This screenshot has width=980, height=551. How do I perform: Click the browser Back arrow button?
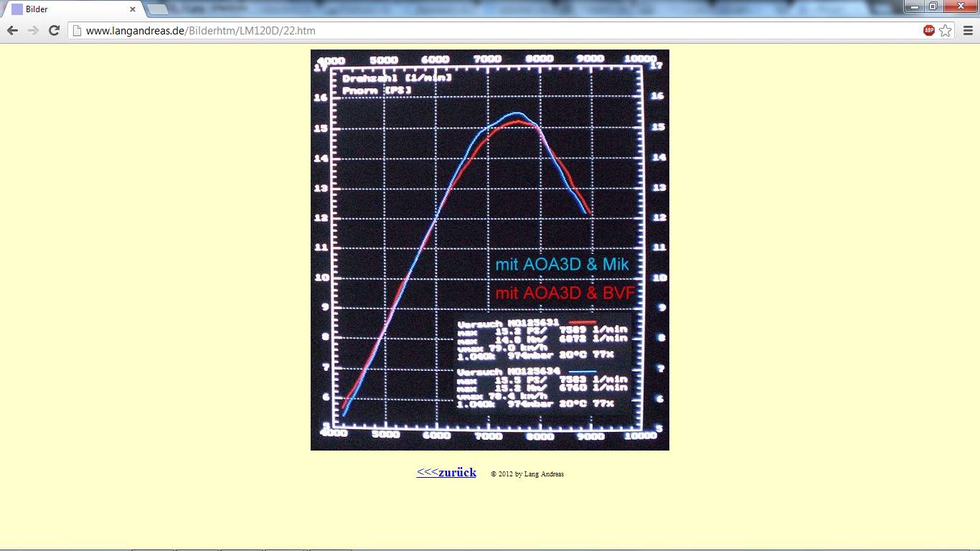tap(12, 30)
